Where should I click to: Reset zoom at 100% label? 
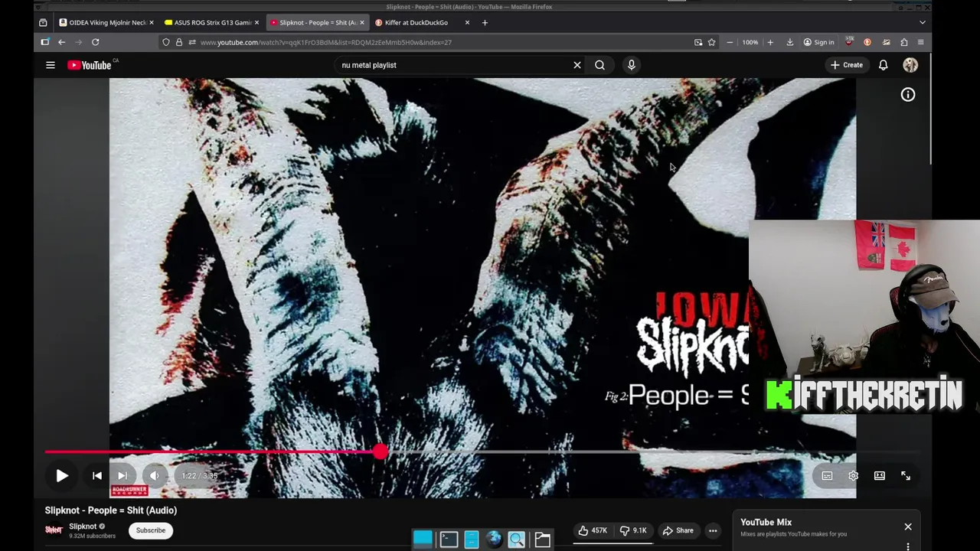[750, 42]
